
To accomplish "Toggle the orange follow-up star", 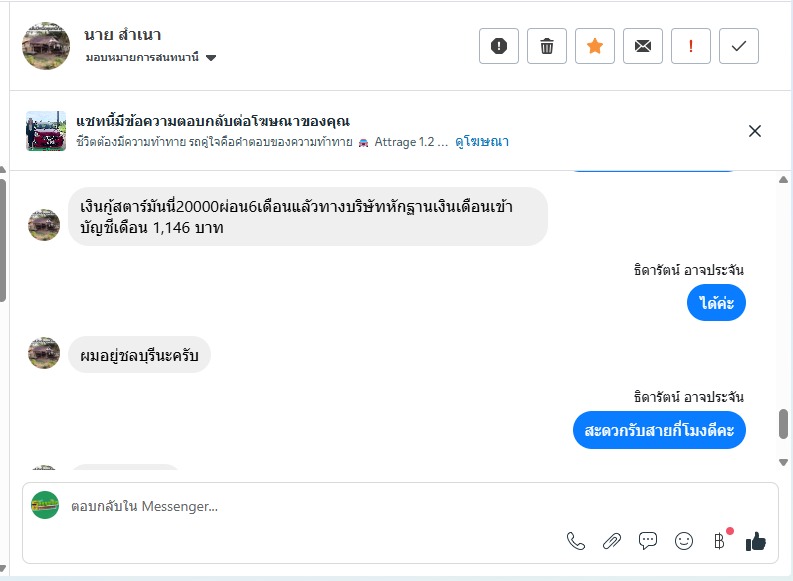I will [595, 46].
